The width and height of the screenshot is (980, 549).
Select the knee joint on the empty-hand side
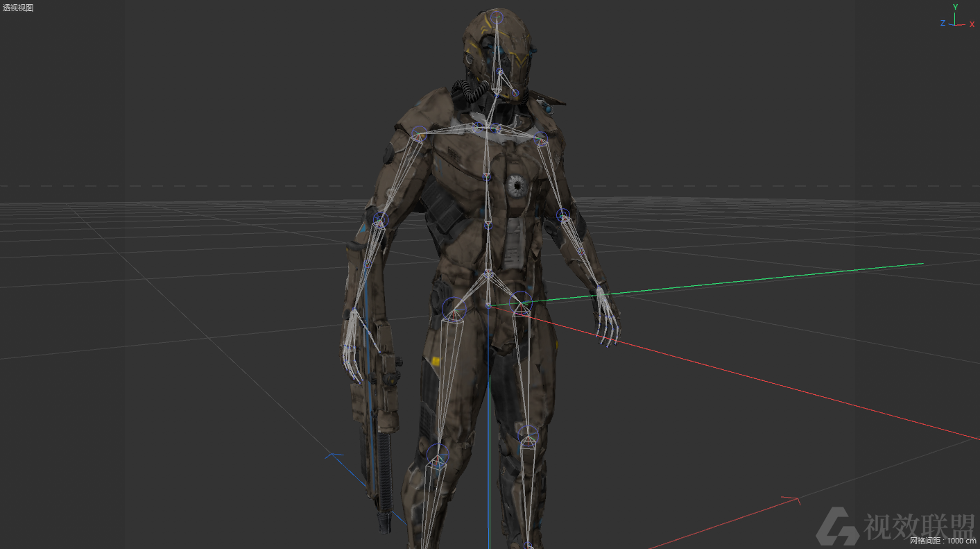tap(528, 435)
